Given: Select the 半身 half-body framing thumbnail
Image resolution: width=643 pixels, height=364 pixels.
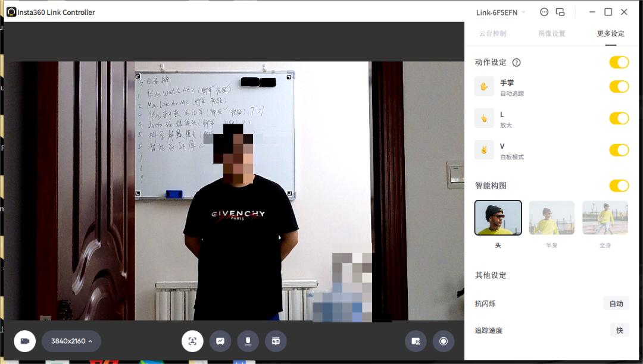Looking at the screenshot, I should coord(551,217).
